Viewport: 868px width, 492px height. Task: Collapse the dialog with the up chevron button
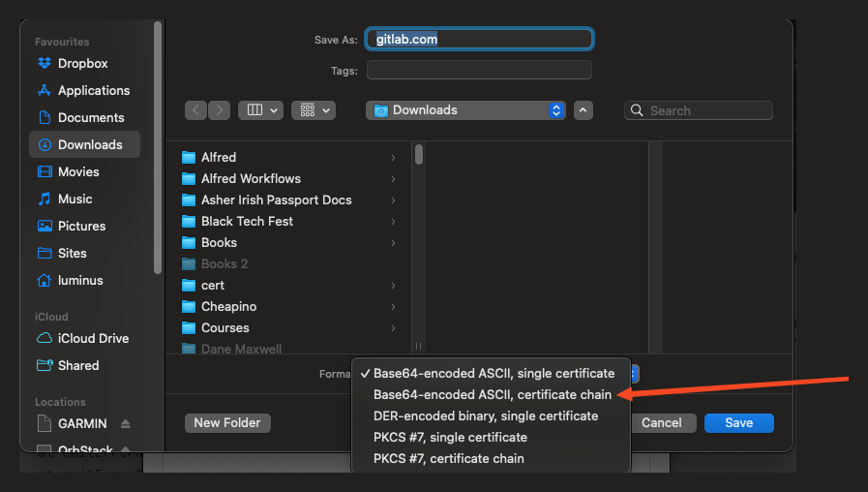(x=583, y=110)
